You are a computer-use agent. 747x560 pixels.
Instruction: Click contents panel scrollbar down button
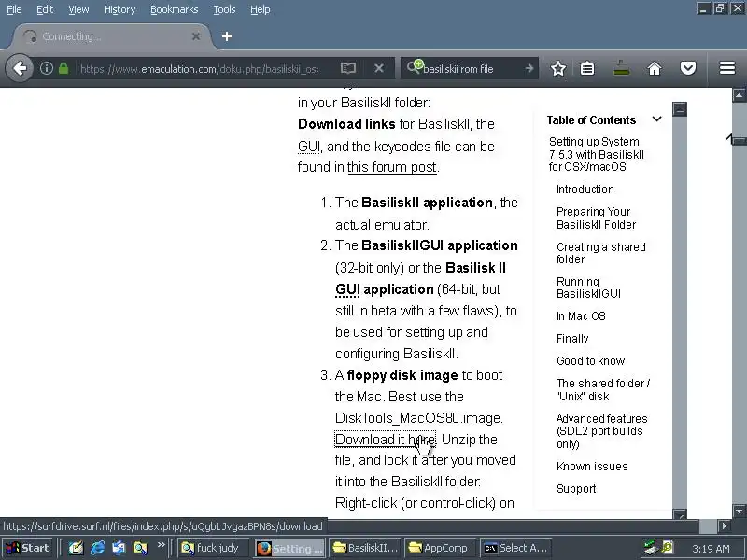click(x=680, y=514)
